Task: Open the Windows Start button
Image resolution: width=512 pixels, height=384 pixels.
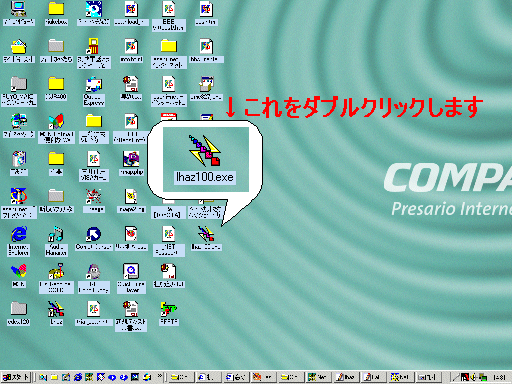Action: pos(16,377)
